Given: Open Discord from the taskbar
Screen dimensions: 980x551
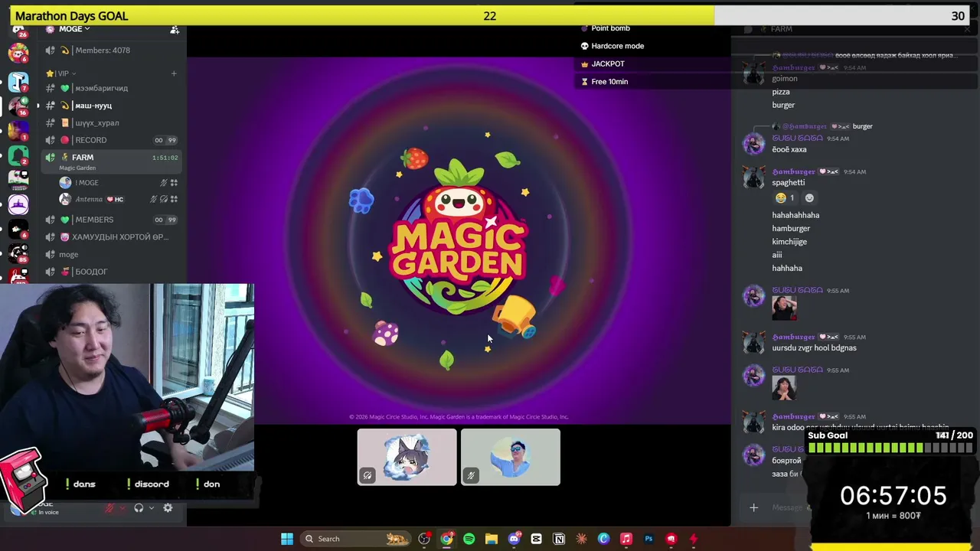Looking at the screenshot, I should point(514,539).
